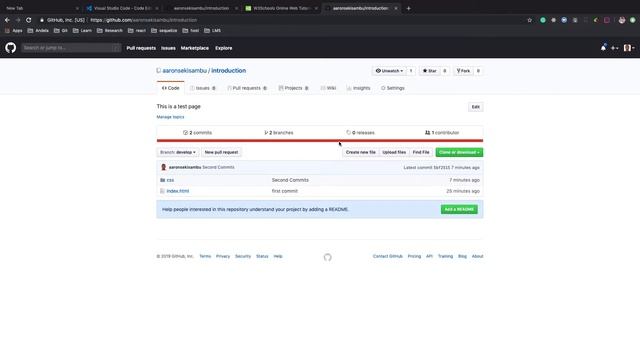Click Find File
The width and height of the screenshot is (640, 360).
[x=421, y=152]
